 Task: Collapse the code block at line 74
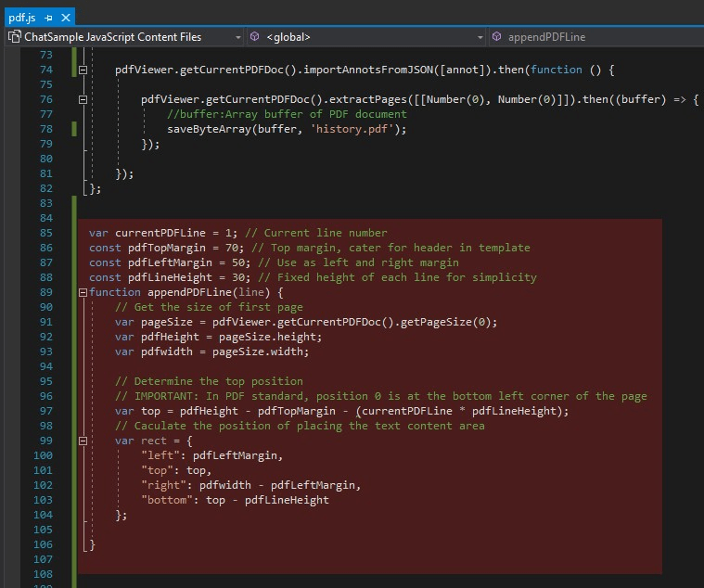point(83,70)
